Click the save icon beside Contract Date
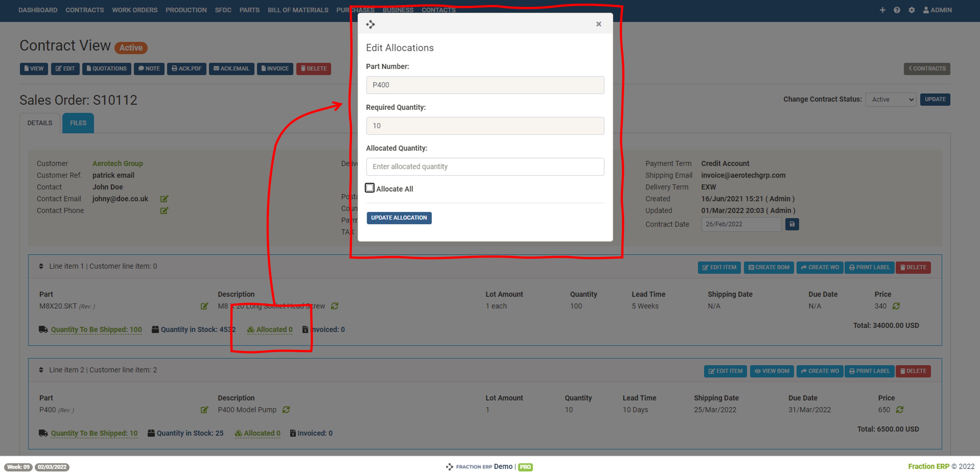This screenshot has width=980, height=474. tap(792, 224)
